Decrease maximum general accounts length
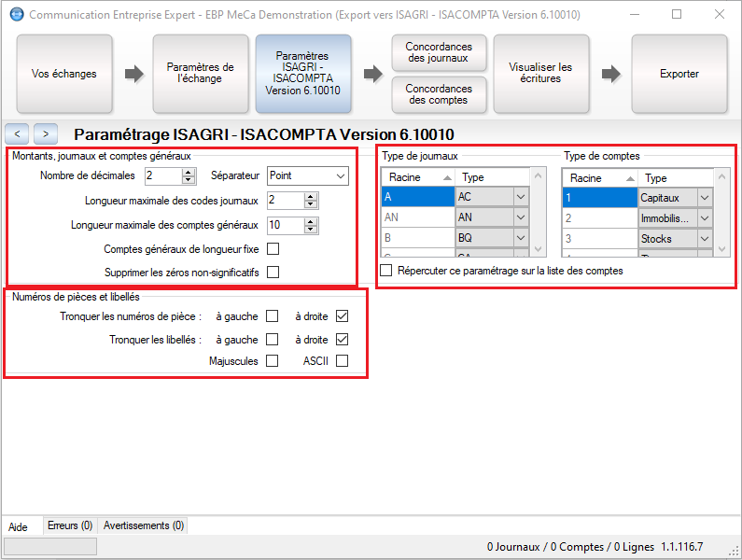 [x=311, y=229]
